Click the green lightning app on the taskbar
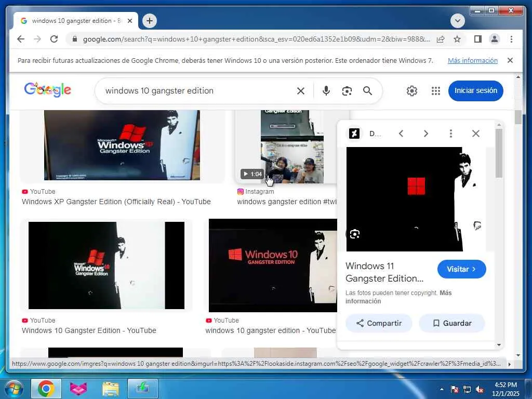Viewport: 532px width, 399px height. (x=143, y=389)
